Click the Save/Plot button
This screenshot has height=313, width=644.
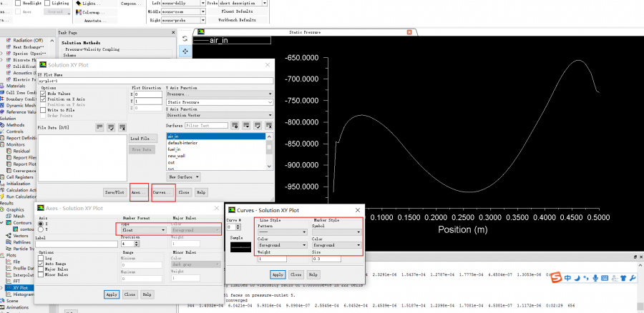[x=114, y=192]
